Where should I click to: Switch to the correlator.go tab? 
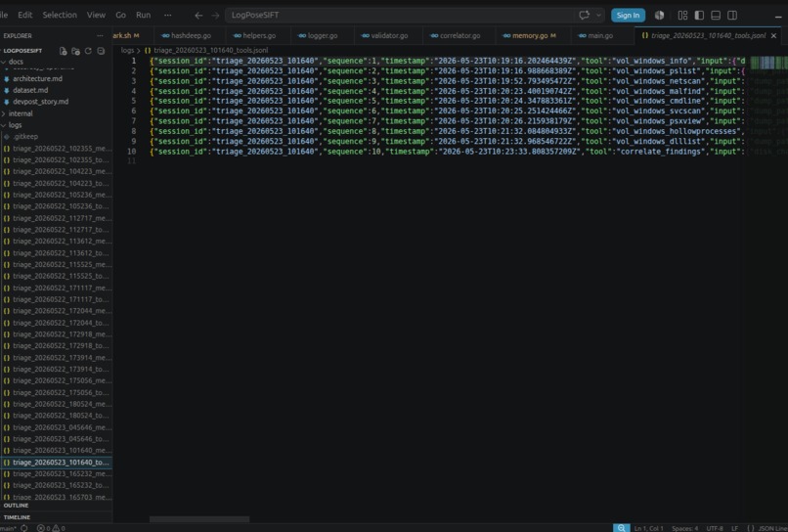coord(459,36)
